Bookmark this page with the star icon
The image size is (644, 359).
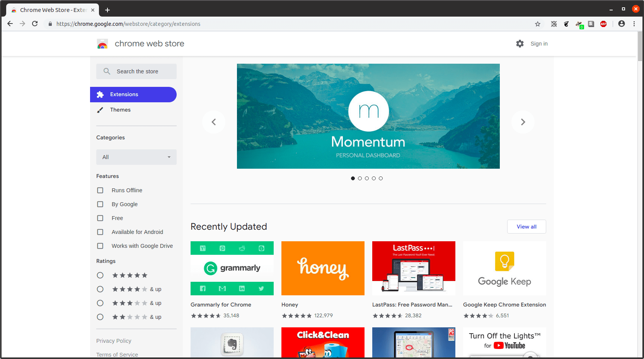[538, 24]
